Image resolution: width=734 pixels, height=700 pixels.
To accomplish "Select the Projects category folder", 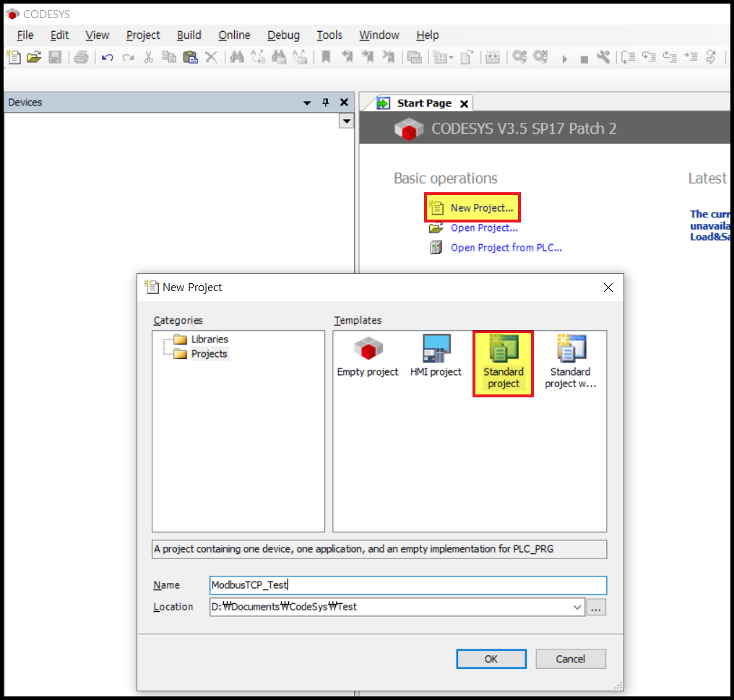I will tap(209, 353).
